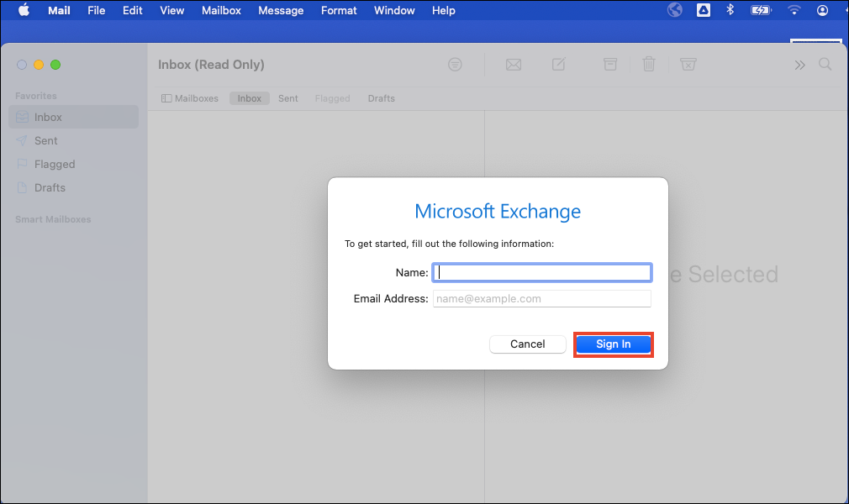Select Flagged in the sidebar
This screenshot has height=504, width=849.
(55, 164)
